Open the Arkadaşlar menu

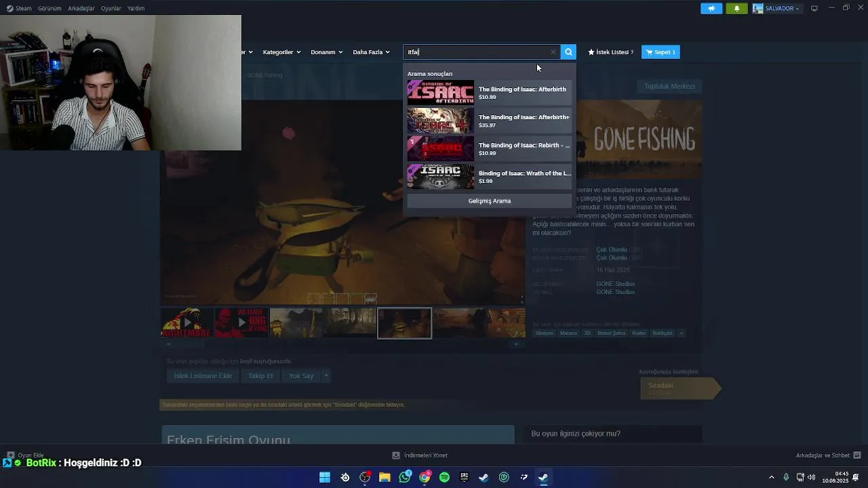[81, 8]
